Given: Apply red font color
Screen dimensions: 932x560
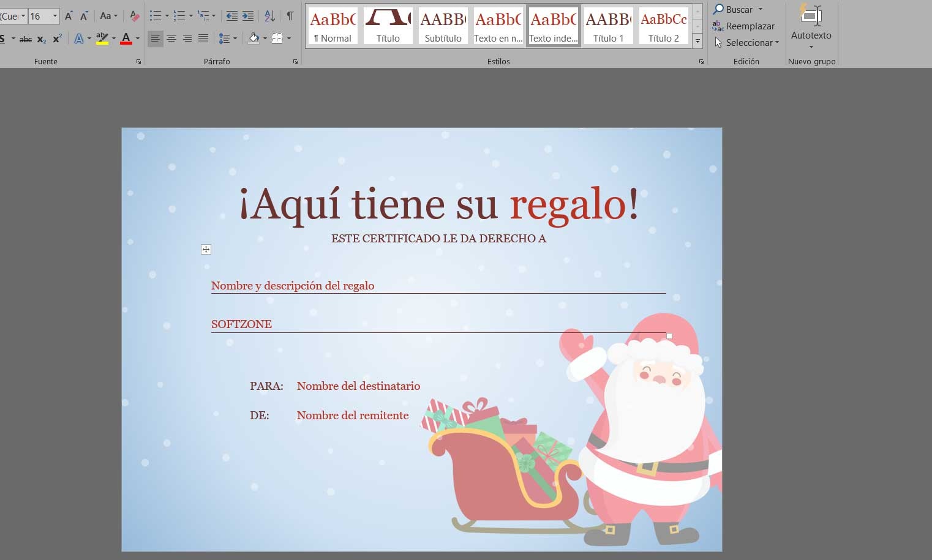Looking at the screenshot, I should [126, 39].
